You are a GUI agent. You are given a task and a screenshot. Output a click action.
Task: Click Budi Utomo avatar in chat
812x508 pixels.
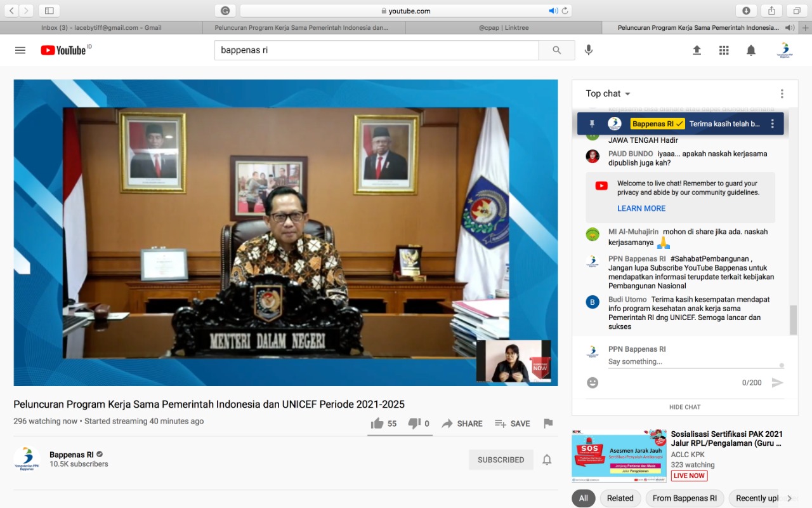pos(593,302)
